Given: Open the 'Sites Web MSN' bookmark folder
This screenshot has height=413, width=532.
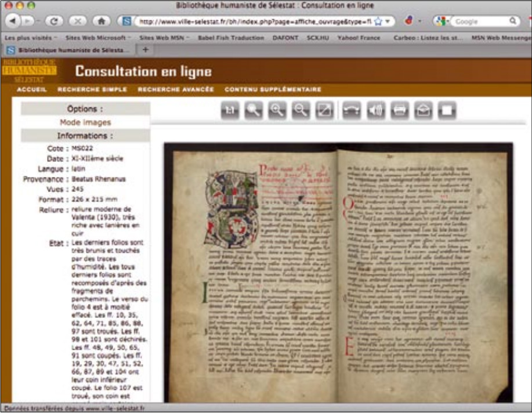Looking at the screenshot, I should [x=164, y=38].
